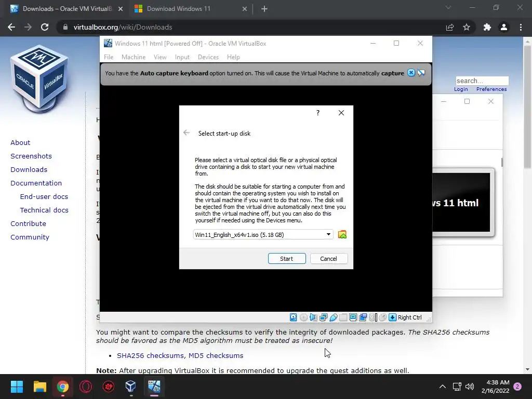Show hidden system tray icons chevron

click(x=443, y=387)
